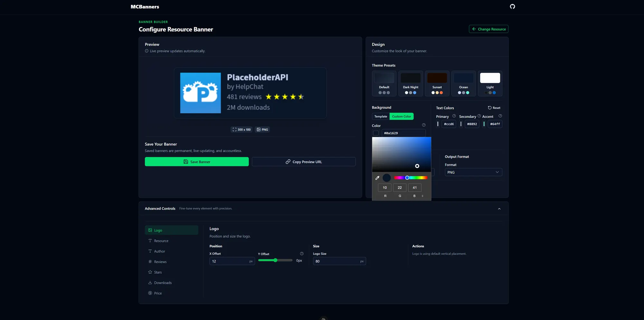Open the GitHub icon link in header
The width and height of the screenshot is (644, 320).
(512, 6)
